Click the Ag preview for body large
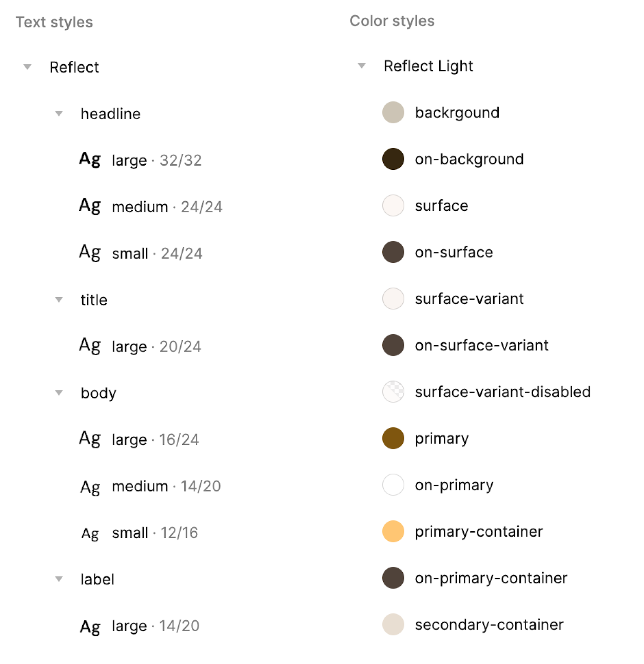 89,439
